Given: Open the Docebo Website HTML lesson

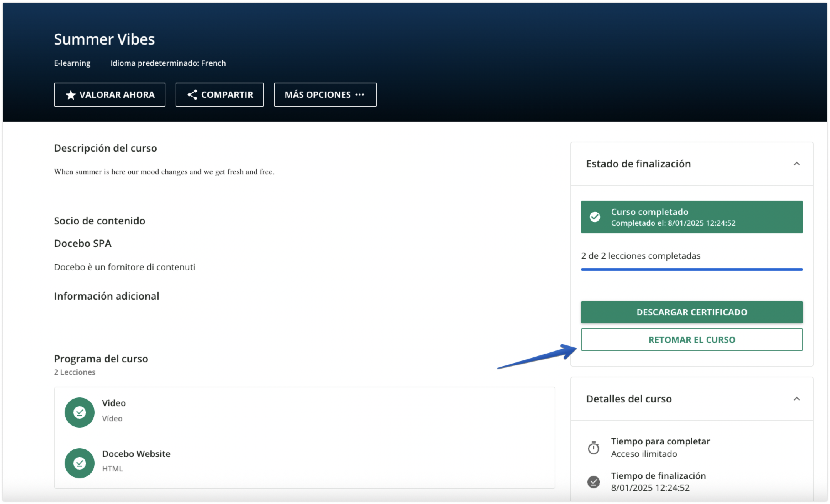Looking at the screenshot, I should click(x=136, y=454).
